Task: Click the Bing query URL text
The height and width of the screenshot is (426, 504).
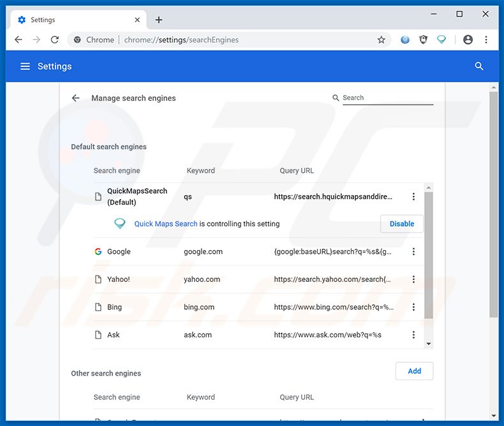Action: pyautogui.click(x=334, y=307)
